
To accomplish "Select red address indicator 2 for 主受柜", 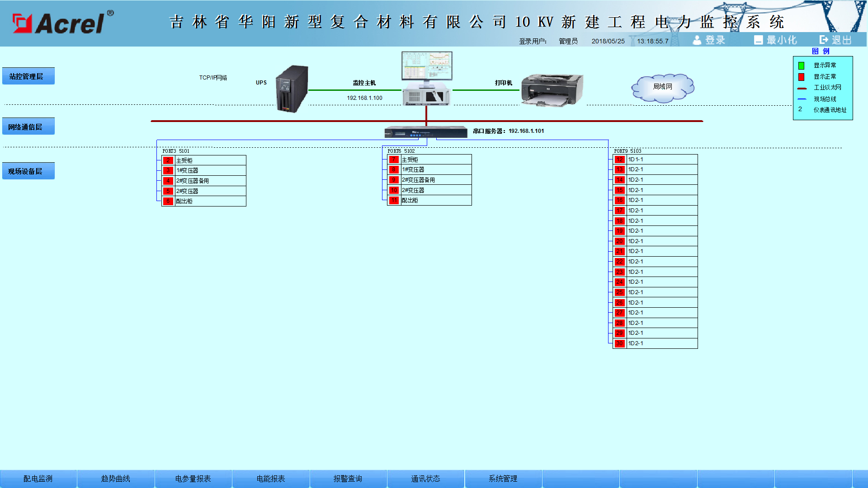I will [168, 160].
